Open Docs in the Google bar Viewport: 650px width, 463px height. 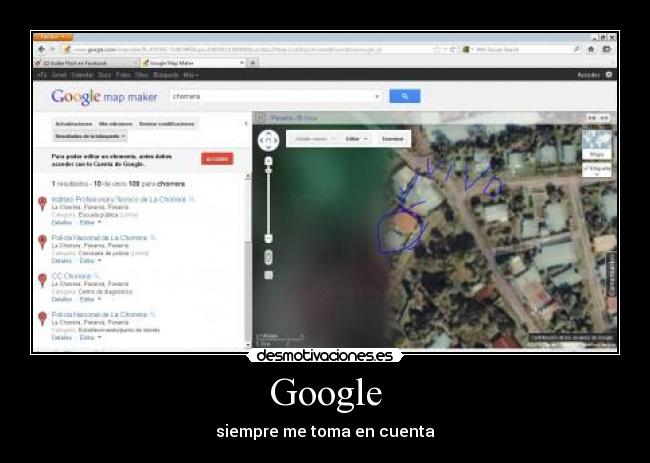[x=104, y=75]
